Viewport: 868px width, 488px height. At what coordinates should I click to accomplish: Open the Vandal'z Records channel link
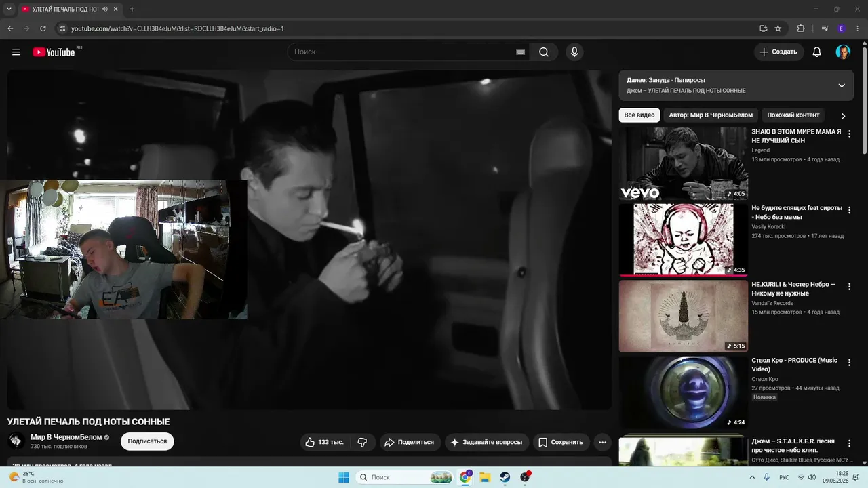pyautogui.click(x=772, y=303)
